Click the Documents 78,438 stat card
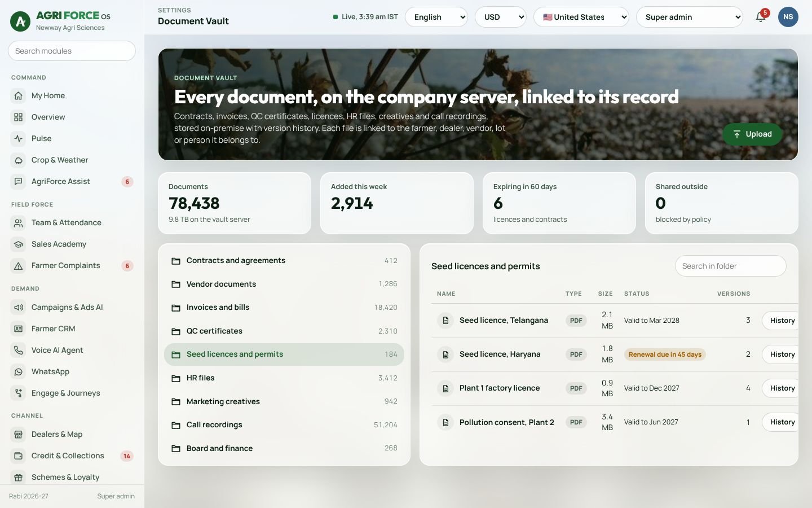Image resolution: width=812 pixels, height=508 pixels. click(235, 203)
